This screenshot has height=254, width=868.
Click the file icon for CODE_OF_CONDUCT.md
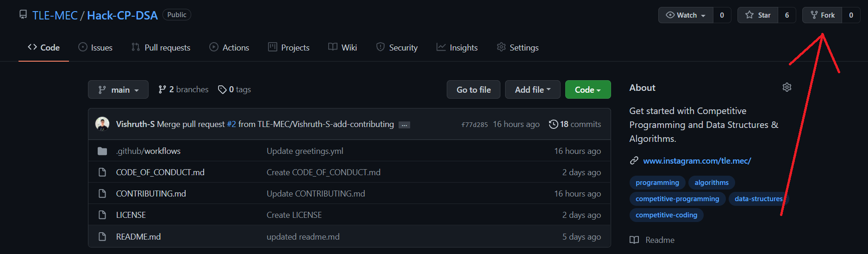(102, 172)
